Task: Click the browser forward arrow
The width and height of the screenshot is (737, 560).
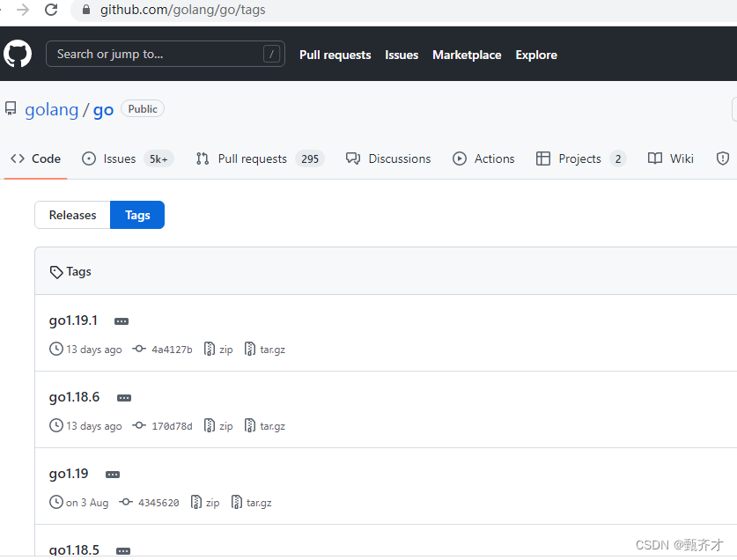Action: point(23,10)
